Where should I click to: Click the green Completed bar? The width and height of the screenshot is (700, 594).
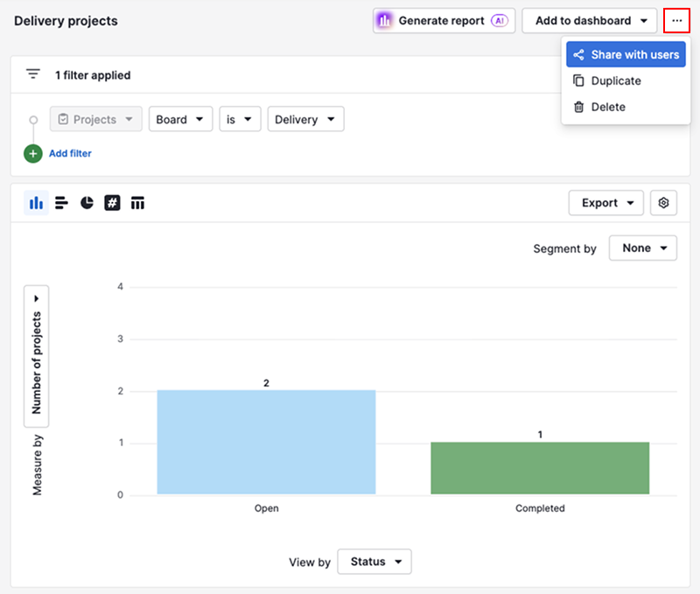coord(540,468)
